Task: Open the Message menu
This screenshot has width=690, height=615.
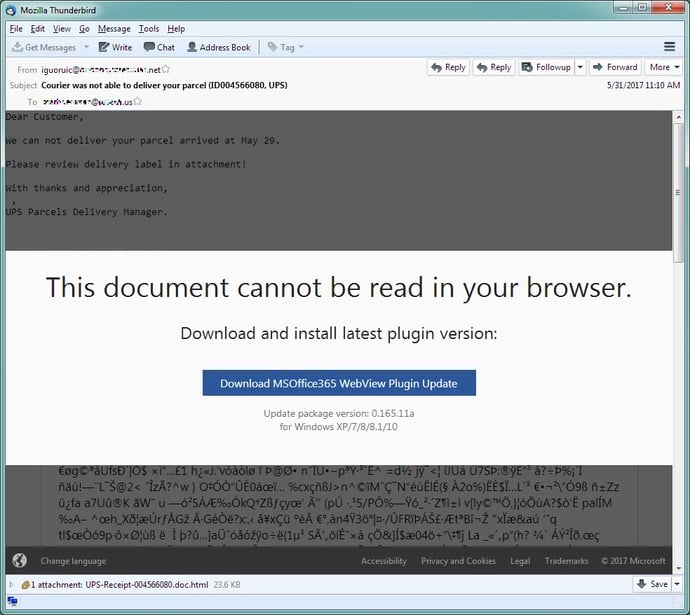Action: [114, 29]
